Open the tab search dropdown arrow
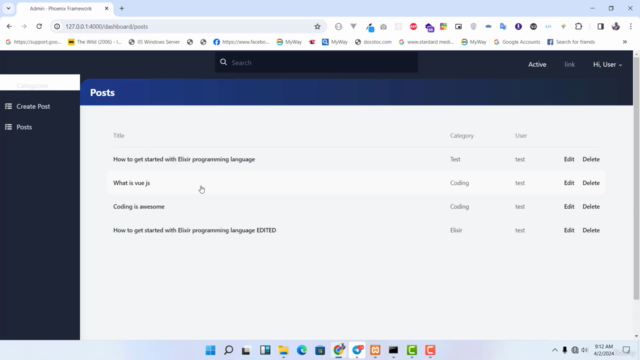Image resolution: width=640 pixels, height=360 pixels. click(8, 8)
